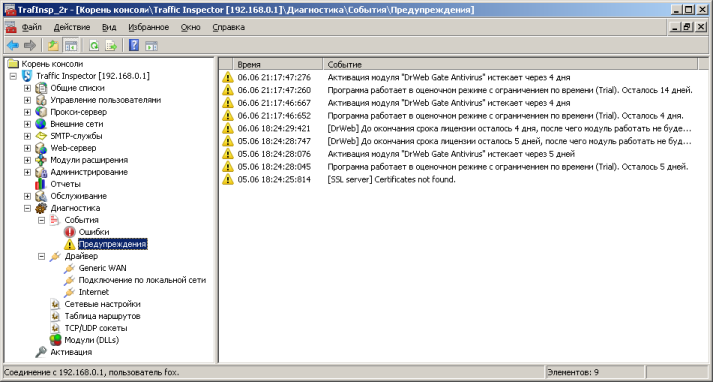Click the action pane toolbar icon at right

point(151,45)
